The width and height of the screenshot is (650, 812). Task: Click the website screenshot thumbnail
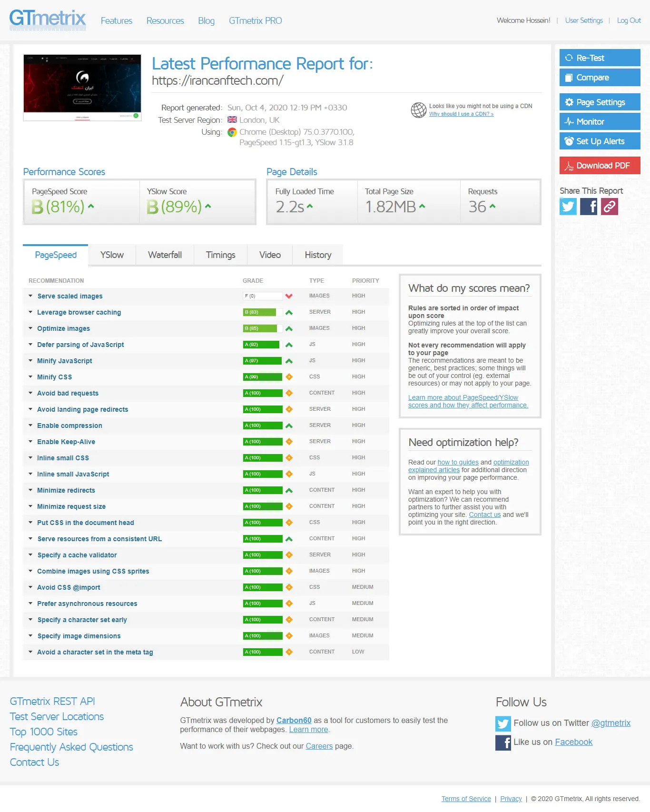[82, 88]
